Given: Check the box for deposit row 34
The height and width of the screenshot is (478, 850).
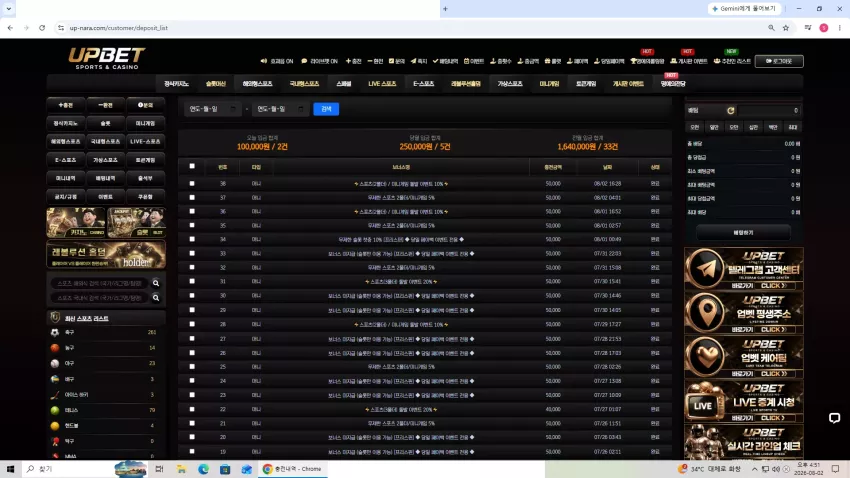Looking at the screenshot, I should click(x=192, y=239).
